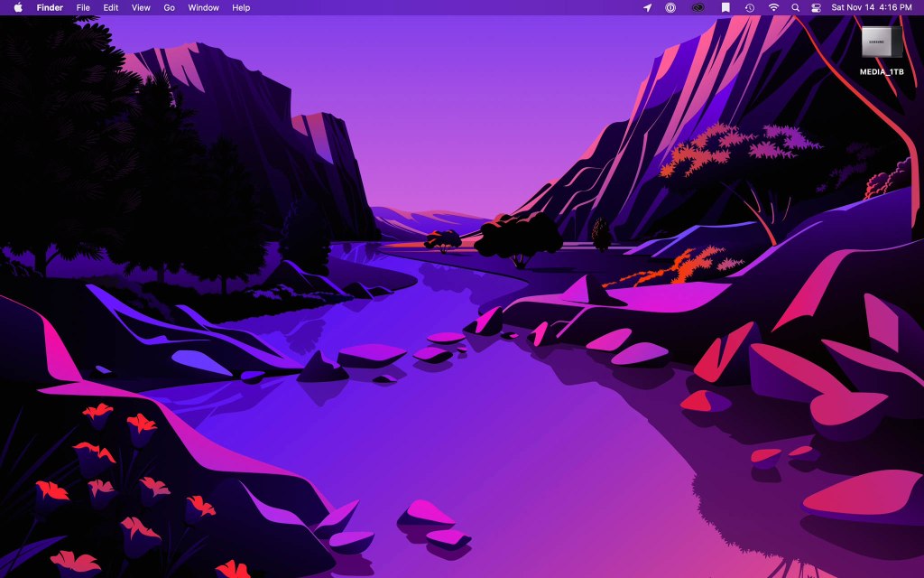Screen dimensions: 924x578
Task: Click the location services arrow icon
Action: [647, 7]
